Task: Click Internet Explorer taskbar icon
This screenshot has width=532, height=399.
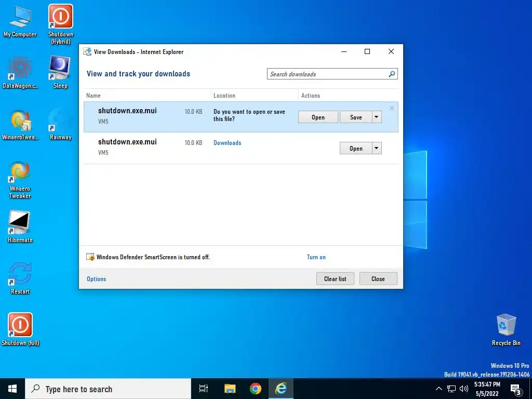Action: tap(281, 389)
